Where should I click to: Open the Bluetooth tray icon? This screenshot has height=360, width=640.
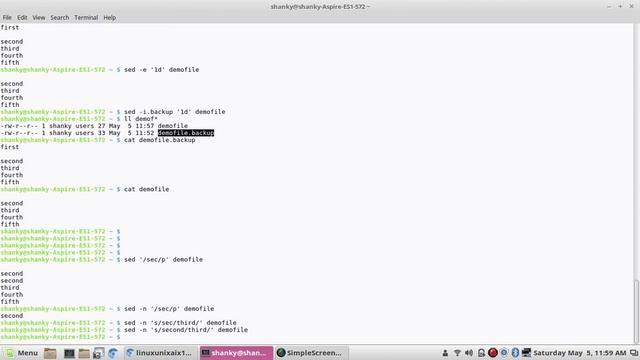point(515,353)
